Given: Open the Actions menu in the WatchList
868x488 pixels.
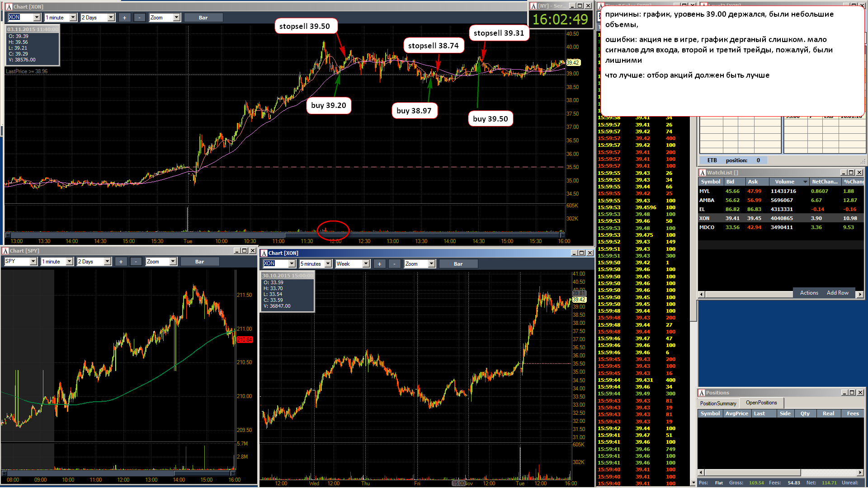Looking at the screenshot, I should click(x=809, y=293).
